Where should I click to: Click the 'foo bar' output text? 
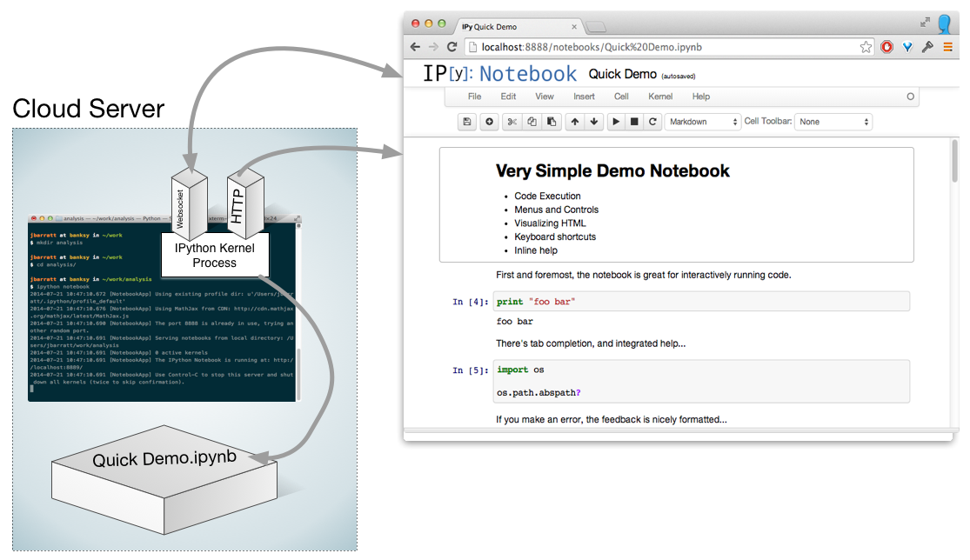point(515,322)
